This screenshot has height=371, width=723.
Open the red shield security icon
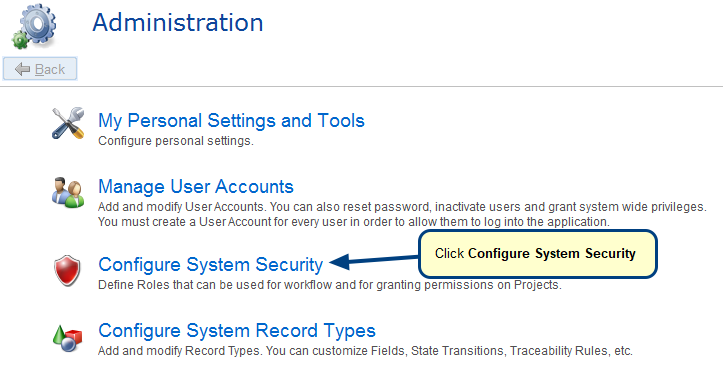(x=67, y=271)
